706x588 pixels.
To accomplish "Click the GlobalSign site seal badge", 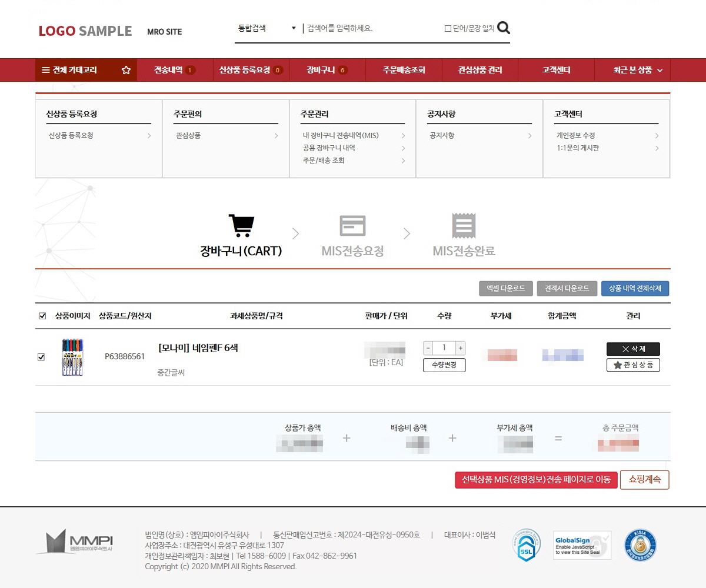I will pyautogui.click(x=582, y=545).
